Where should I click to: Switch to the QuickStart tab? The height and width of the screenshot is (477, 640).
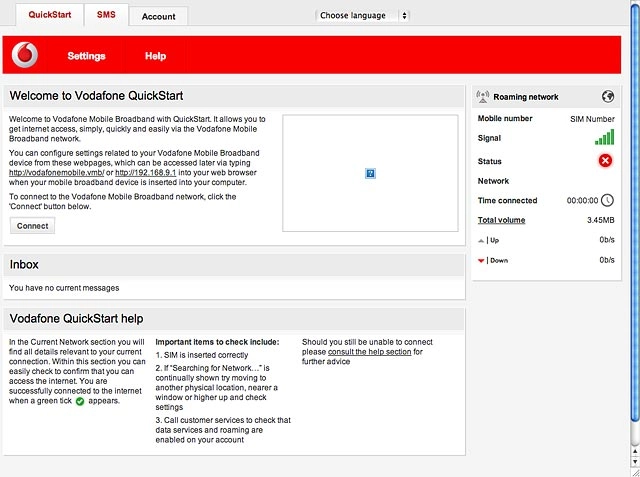[50, 15]
